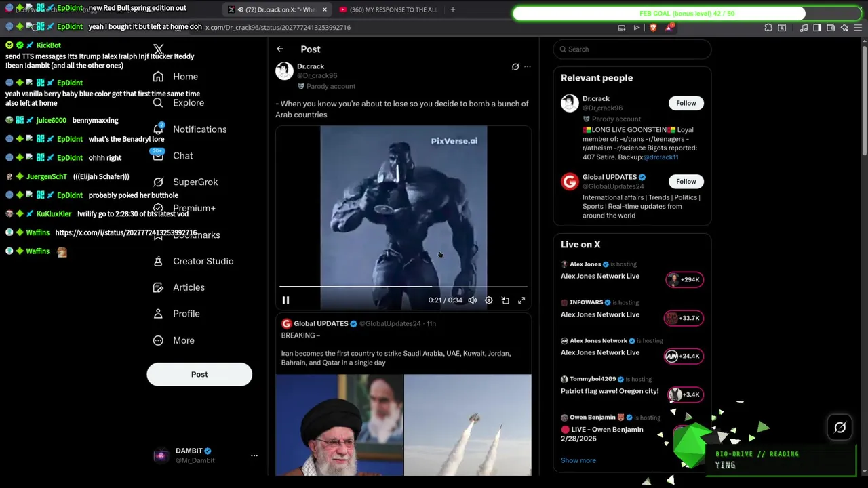Image resolution: width=868 pixels, height=488 pixels.
Task: Click the cast screen icon in address bar
Action: 621,28
